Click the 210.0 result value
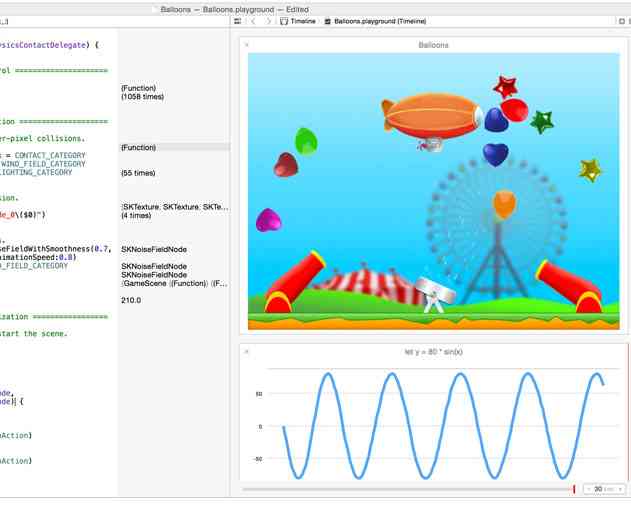Image resolution: width=631 pixels, height=522 pixels. pyautogui.click(x=131, y=300)
